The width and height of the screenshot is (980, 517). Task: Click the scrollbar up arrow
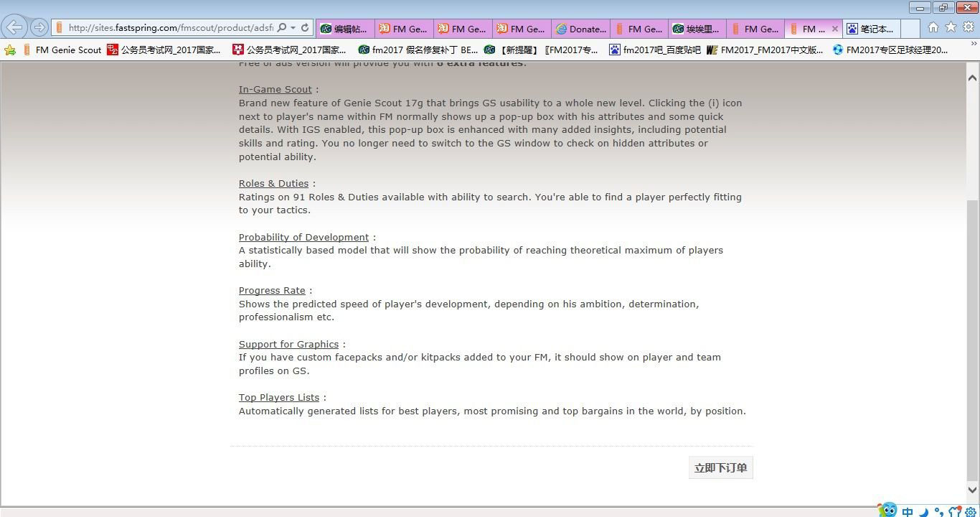point(973,78)
